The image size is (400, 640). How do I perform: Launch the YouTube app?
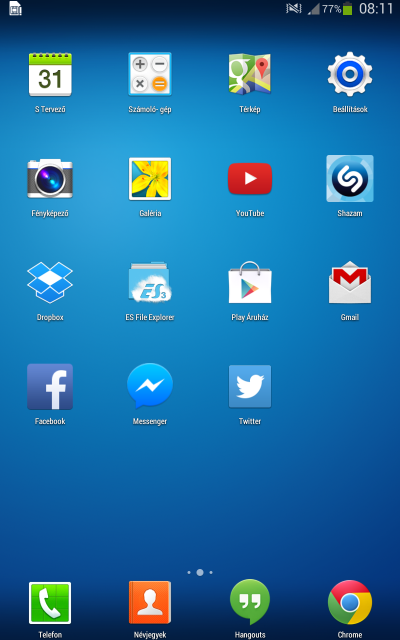click(x=250, y=179)
